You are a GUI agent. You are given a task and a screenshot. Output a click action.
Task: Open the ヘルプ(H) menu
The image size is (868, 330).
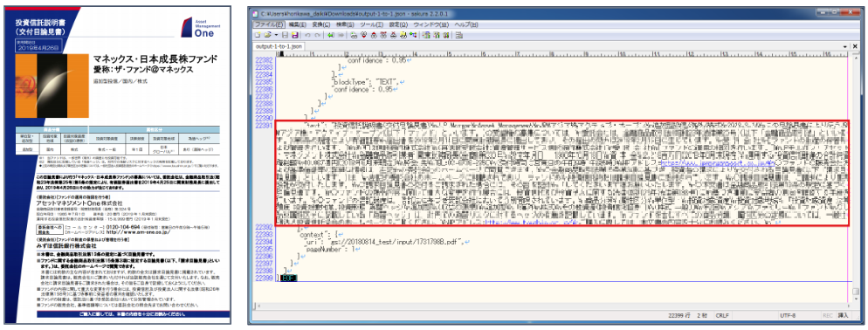point(465,25)
